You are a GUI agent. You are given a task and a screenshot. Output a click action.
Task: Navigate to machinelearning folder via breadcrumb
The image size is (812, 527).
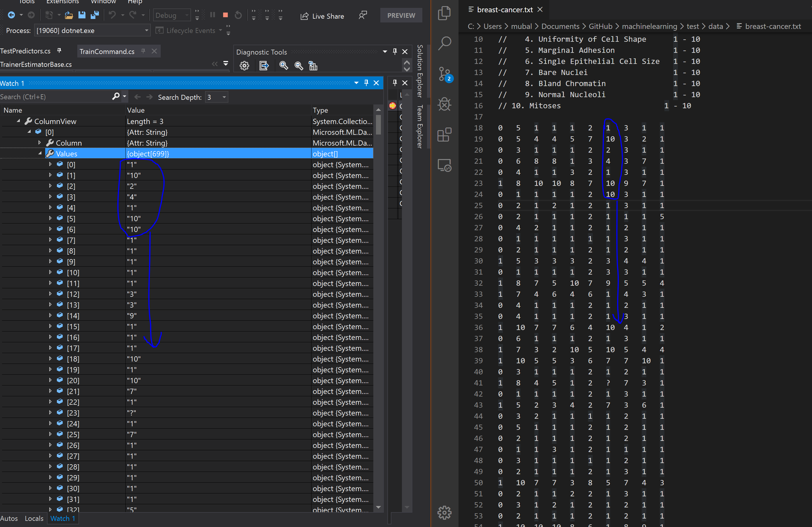[x=649, y=26]
